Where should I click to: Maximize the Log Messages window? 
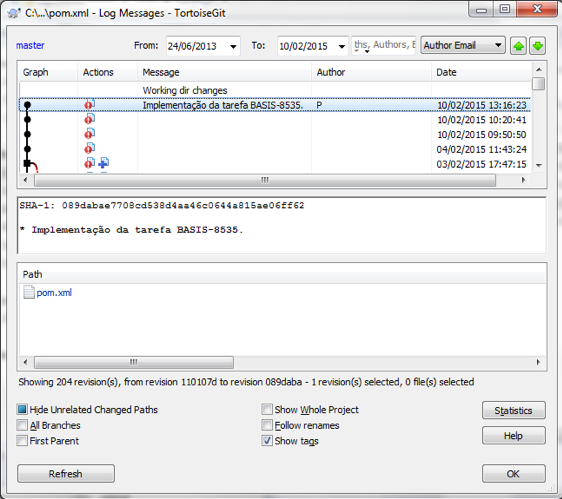(x=505, y=9)
